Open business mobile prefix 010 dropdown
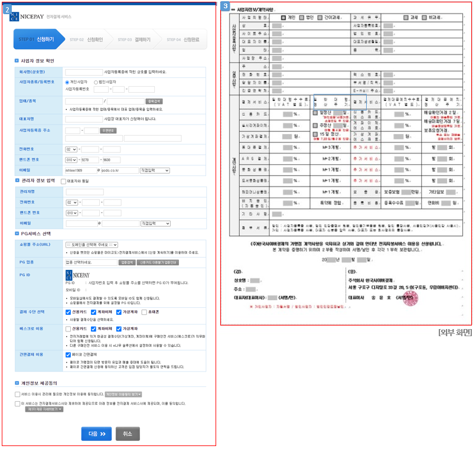This screenshot has width=476, height=449. (x=71, y=160)
